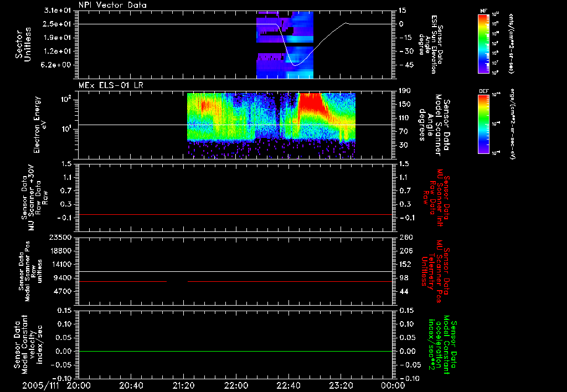
Task: Click the 260 telemetry position tick label
Action: click(x=405, y=237)
